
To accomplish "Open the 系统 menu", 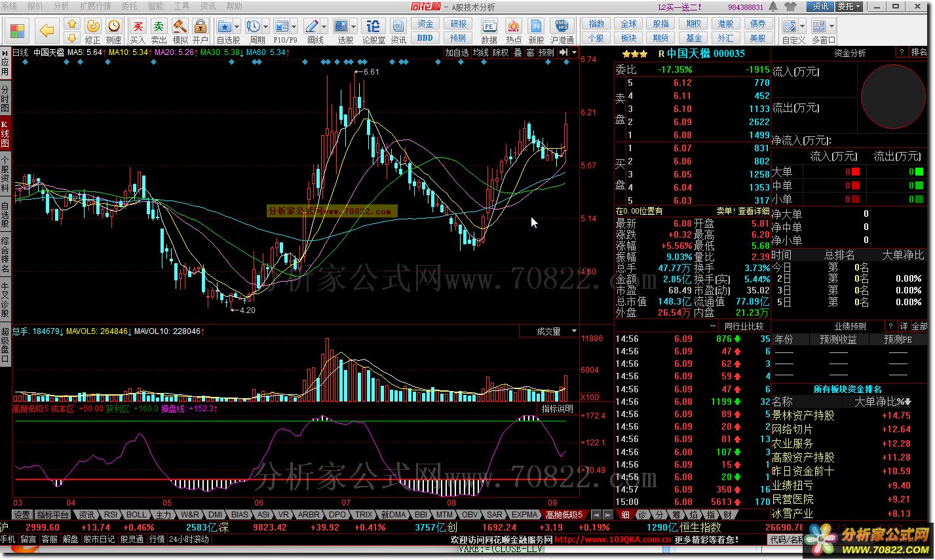I will coord(10,6).
